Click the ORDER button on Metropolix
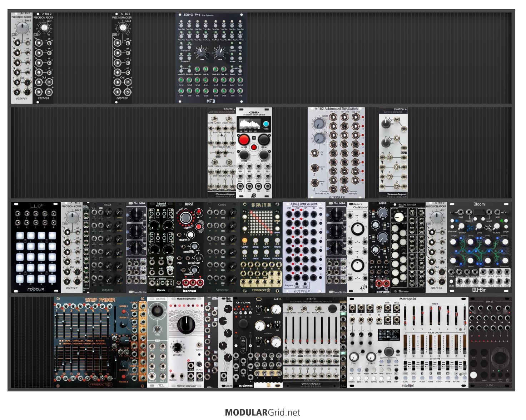The image size is (526, 420). 352,378
